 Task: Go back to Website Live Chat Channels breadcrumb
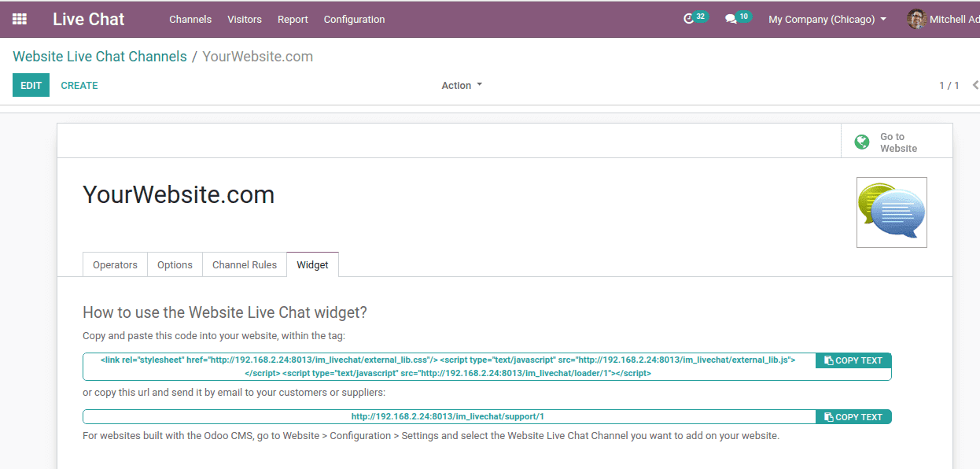coord(100,57)
